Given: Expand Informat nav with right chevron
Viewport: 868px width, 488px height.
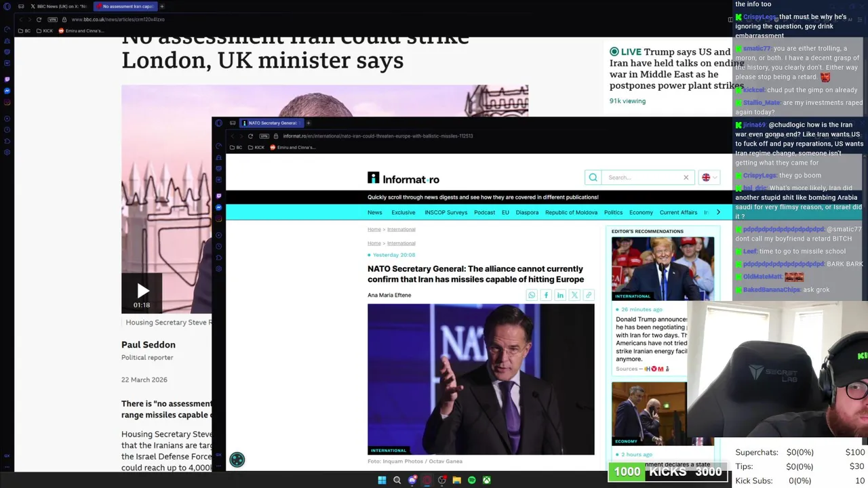Looking at the screenshot, I should tap(718, 212).
